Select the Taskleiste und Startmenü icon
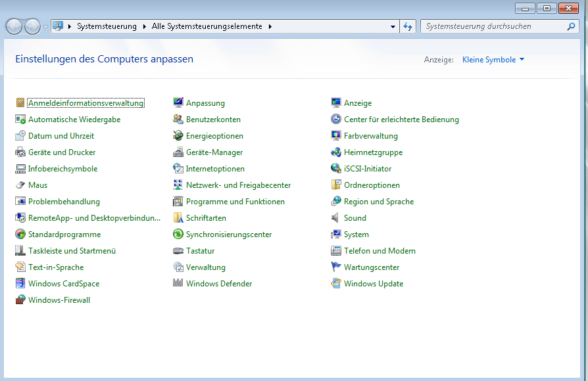The width and height of the screenshot is (588, 381). click(20, 251)
